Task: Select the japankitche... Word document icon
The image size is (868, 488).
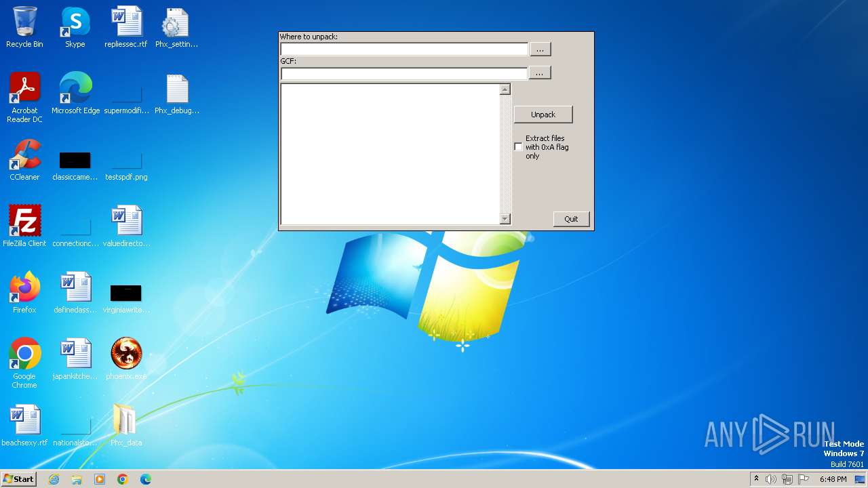Action: [75, 359]
